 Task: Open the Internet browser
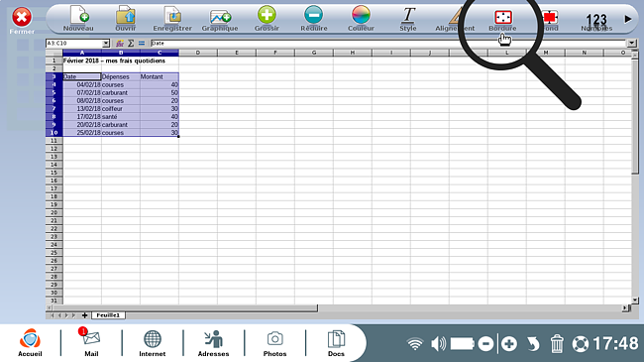point(153,343)
